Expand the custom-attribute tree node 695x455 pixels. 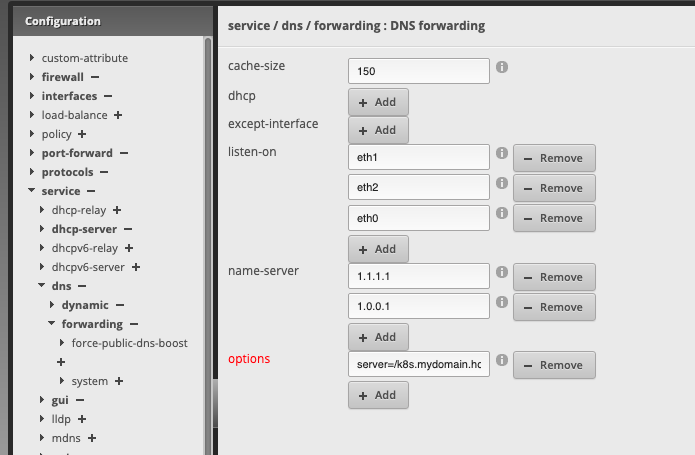tap(33, 58)
